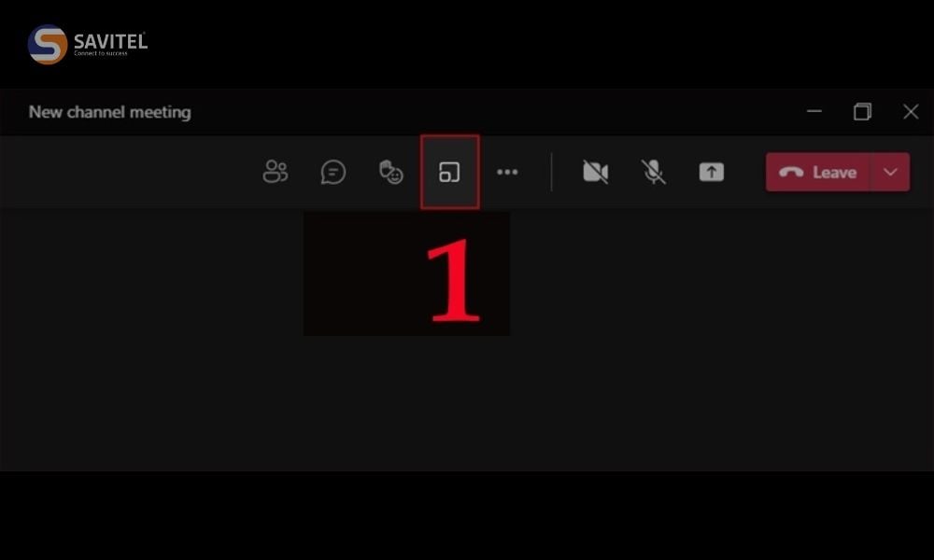Click the SAVITEL brand text
Viewport: 934px width, 560px height.
tap(110, 42)
